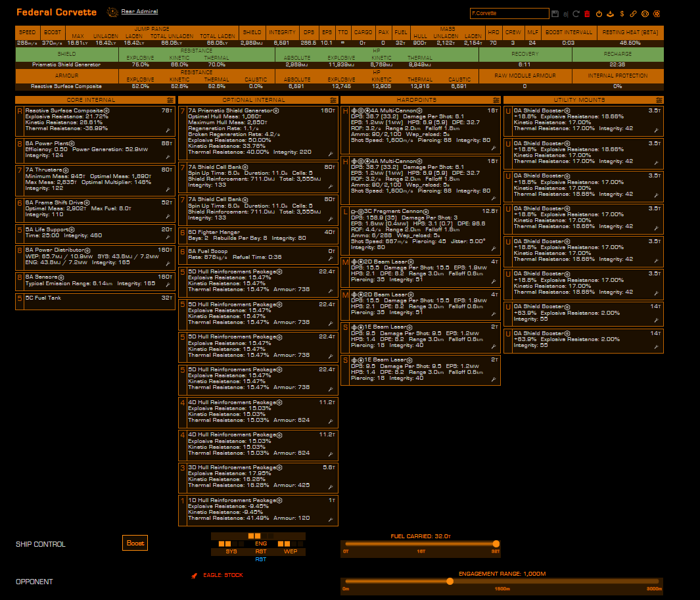Show build cost with the dollar icon
Image resolution: width=700 pixels, height=600 pixels.
tap(622, 14)
